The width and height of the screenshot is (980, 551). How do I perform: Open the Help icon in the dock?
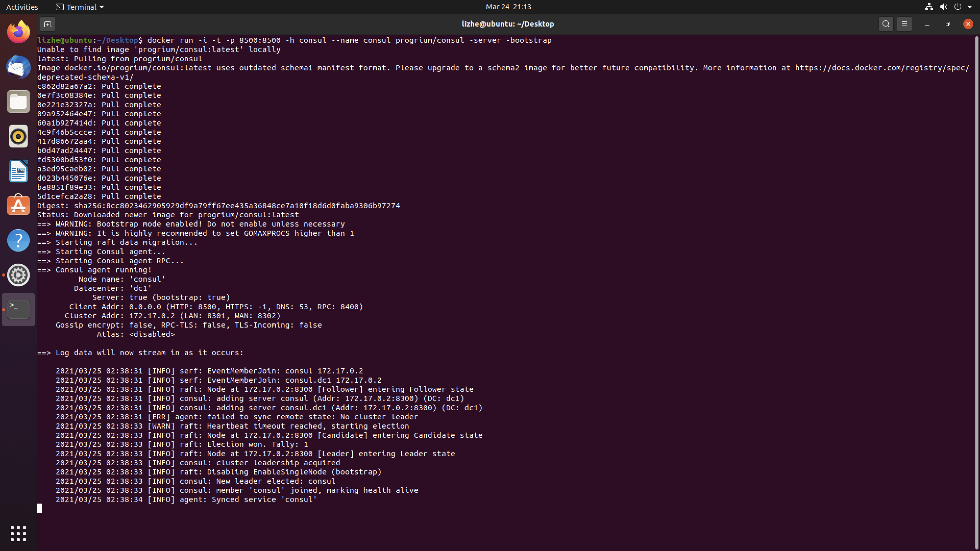point(18,240)
